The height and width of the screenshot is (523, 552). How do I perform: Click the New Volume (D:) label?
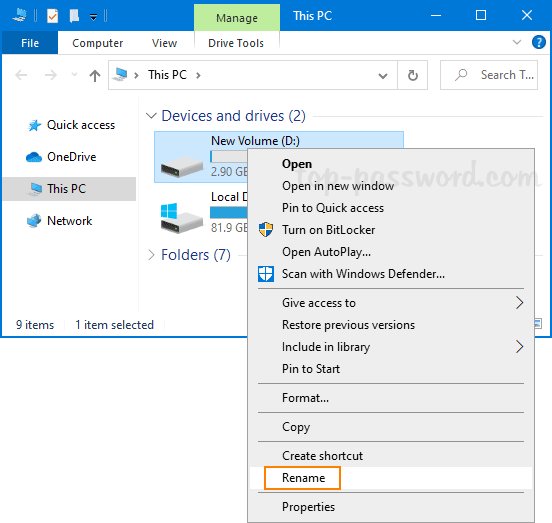(255, 141)
